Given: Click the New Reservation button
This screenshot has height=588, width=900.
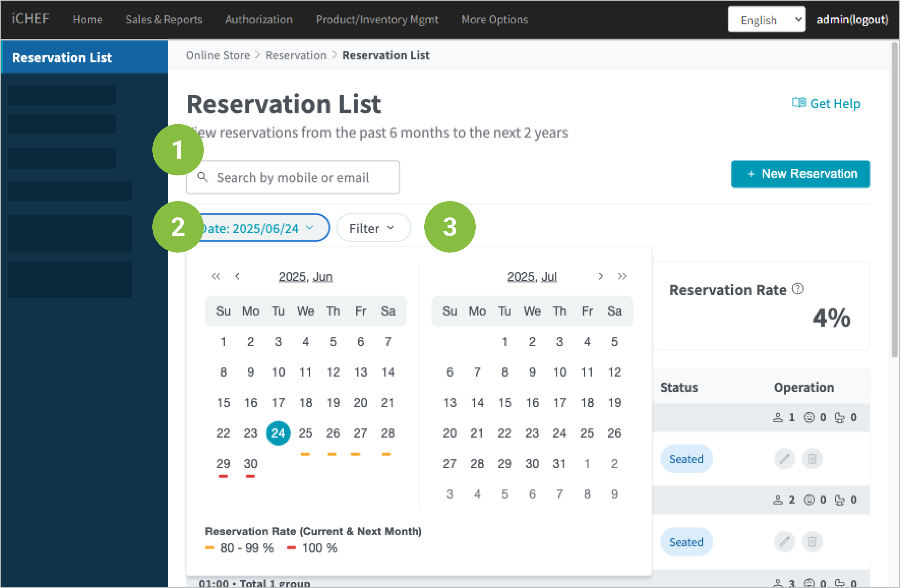Looking at the screenshot, I should pos(801,174).
